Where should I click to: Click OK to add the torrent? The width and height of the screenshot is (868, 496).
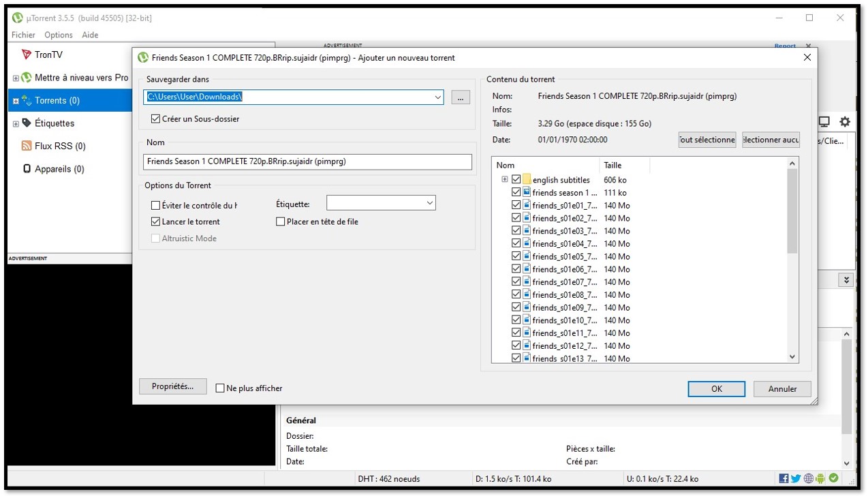click(x=717, y=388)
